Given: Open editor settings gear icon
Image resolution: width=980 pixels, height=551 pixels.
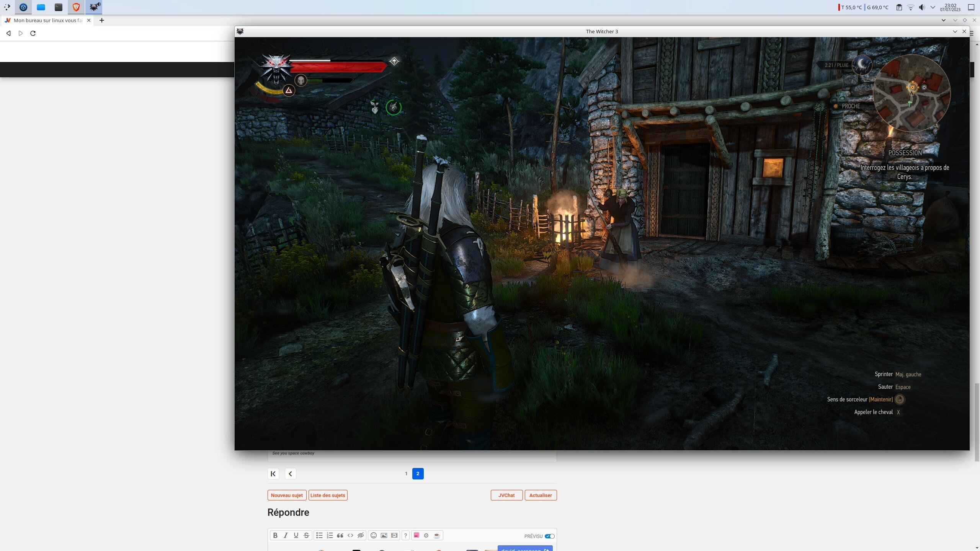Looking at the screenshot, I should (x=426, y=535).
